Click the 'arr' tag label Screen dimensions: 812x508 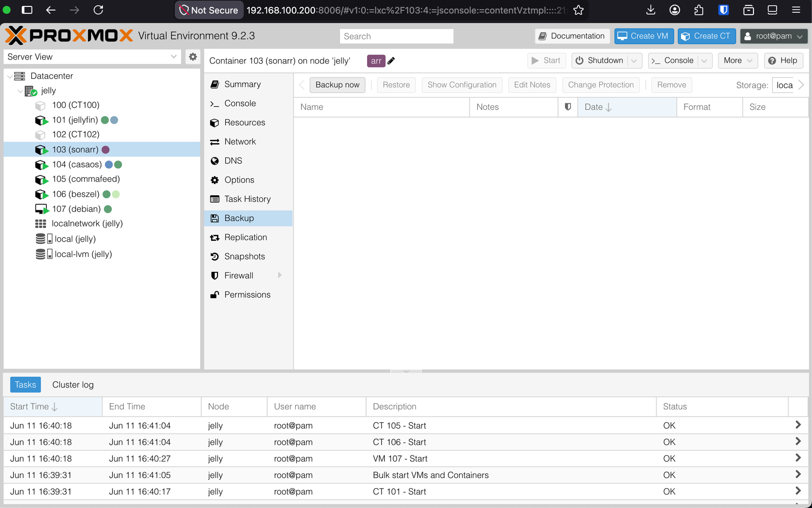[376, 61]
